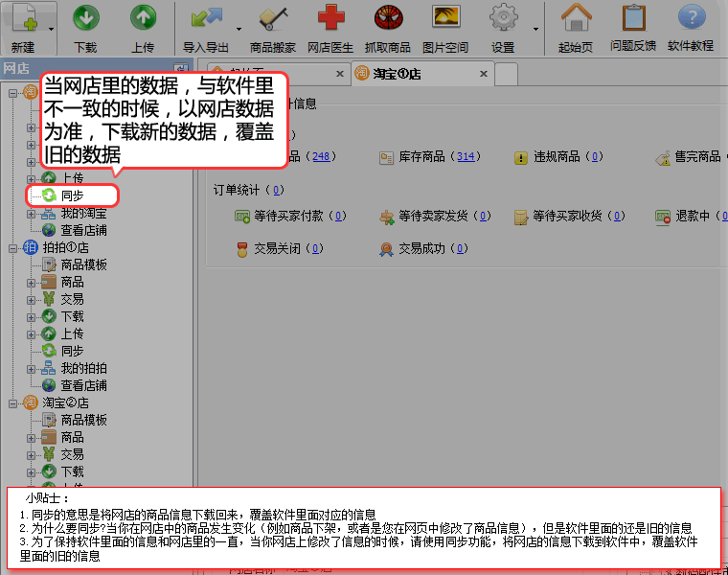Click the 等待卖家发货 icon
728x575 pixels.
(x=386, y=217)
